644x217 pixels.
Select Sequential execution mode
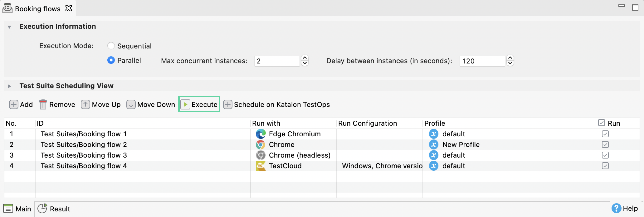pos(111,46)
